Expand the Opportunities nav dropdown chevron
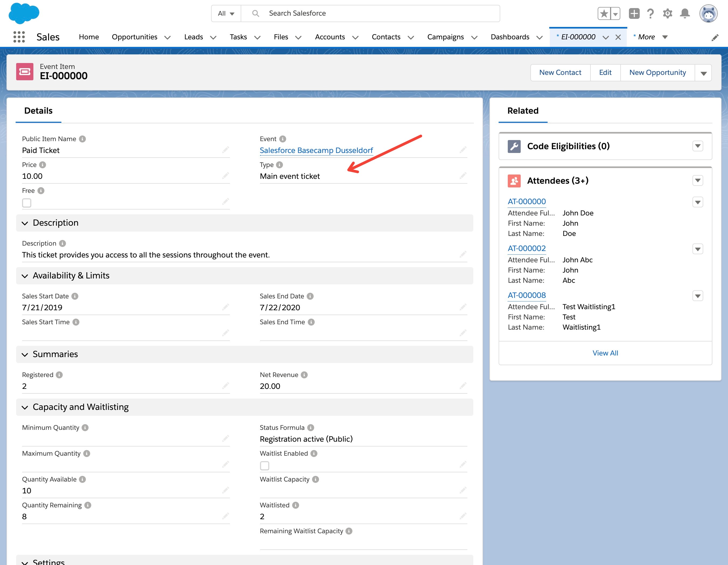This screenshot has height=565, width=728. [167, 37]
